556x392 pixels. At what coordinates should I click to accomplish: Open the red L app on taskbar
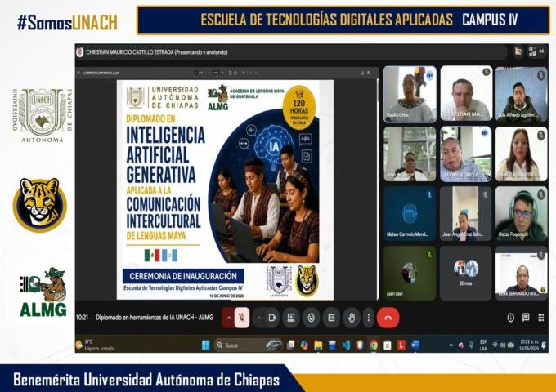click(401, 345)
